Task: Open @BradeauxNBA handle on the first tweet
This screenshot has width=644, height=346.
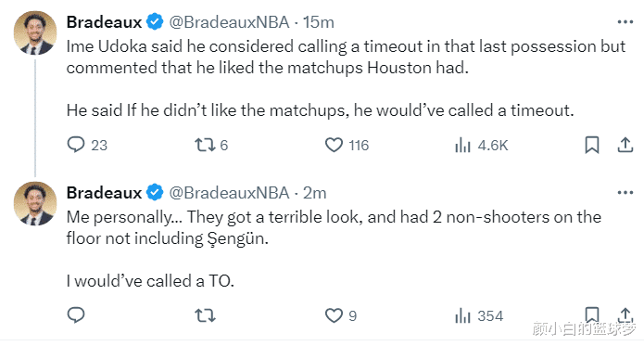Action: (x=229, y=22)
